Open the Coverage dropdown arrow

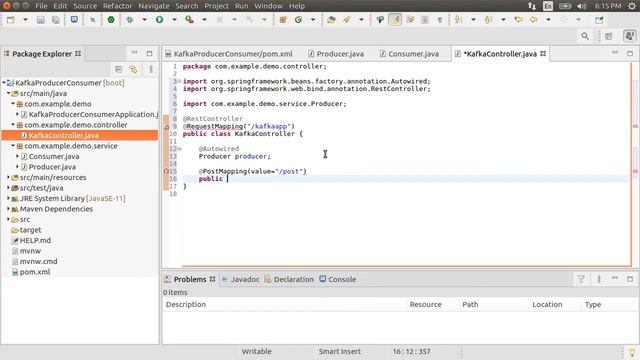pyautogui.click(x=204, y=20)
